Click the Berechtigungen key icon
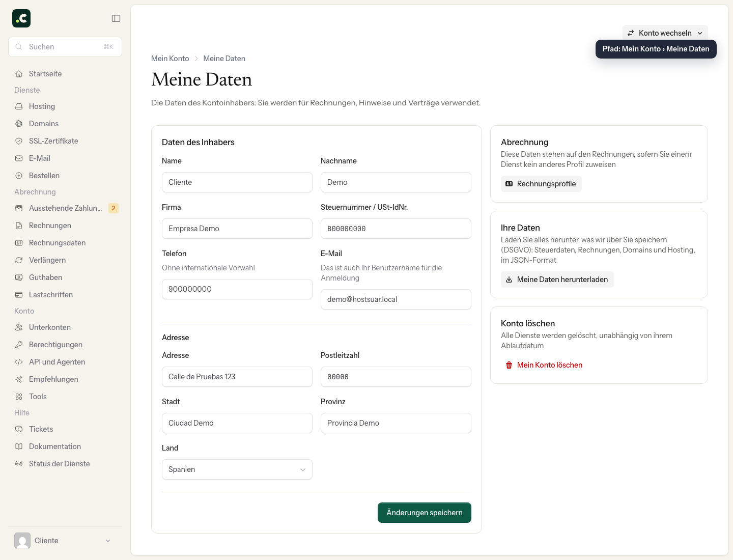This screenshot has height=560, width=733. (x=19, y=345)
